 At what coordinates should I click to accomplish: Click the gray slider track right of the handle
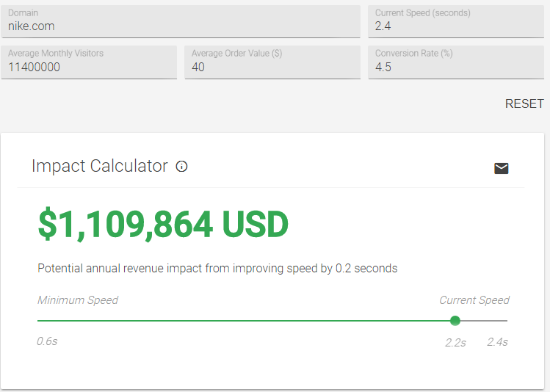click(x=484, y=321)
